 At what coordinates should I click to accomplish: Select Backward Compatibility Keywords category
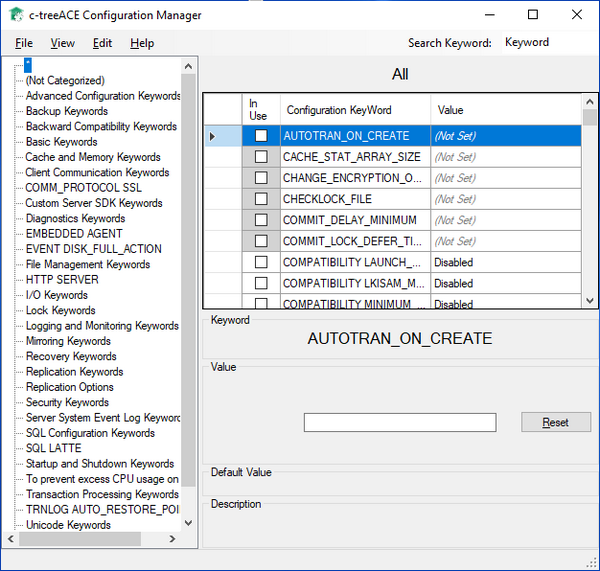(x=101, y=126)
